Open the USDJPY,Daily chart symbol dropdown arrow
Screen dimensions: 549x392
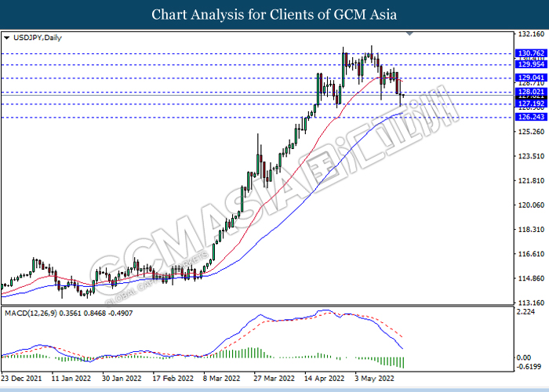click(x=7, y=38)
